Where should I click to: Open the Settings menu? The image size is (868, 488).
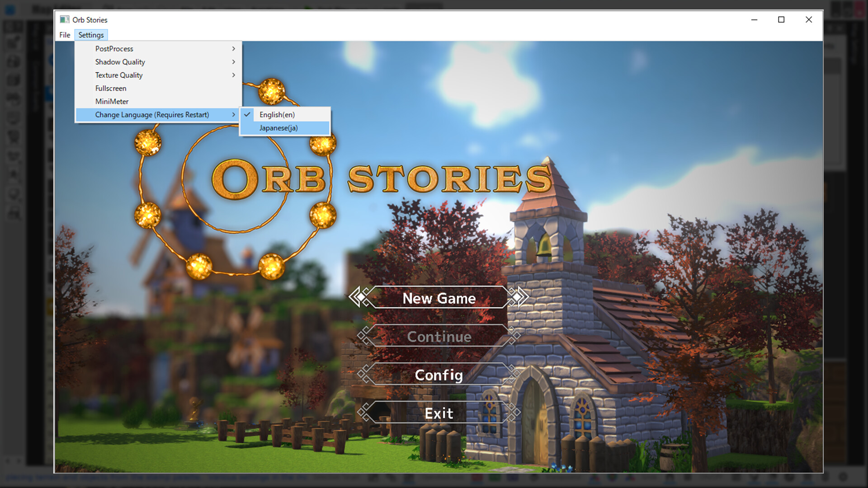coord(91,35)
